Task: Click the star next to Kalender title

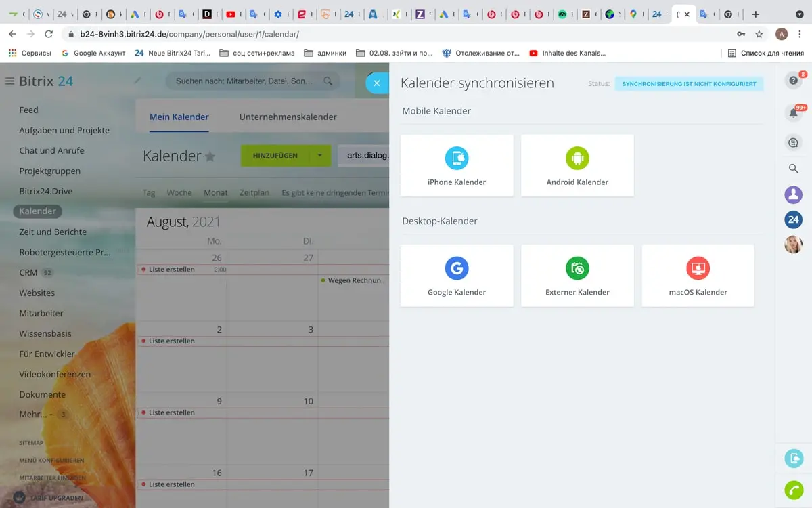Action: (210, 156)
